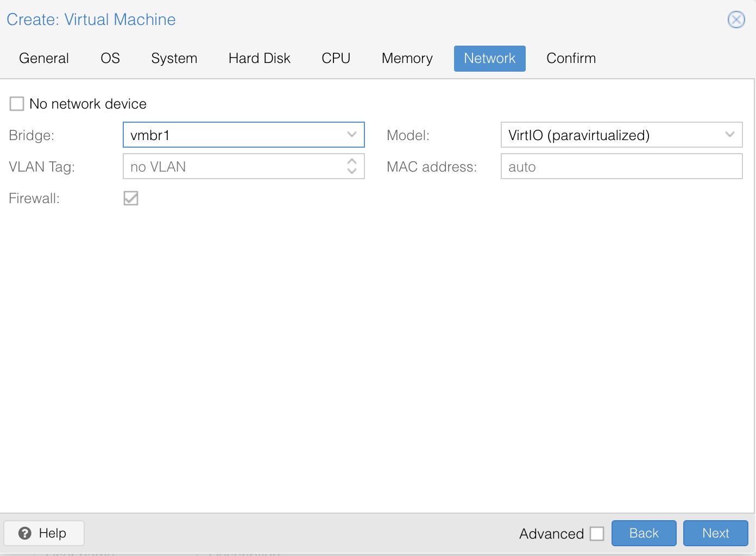The width and height of the screenshot is (756, 556).
Task: Click the Next button
Action: pos(716,533)
